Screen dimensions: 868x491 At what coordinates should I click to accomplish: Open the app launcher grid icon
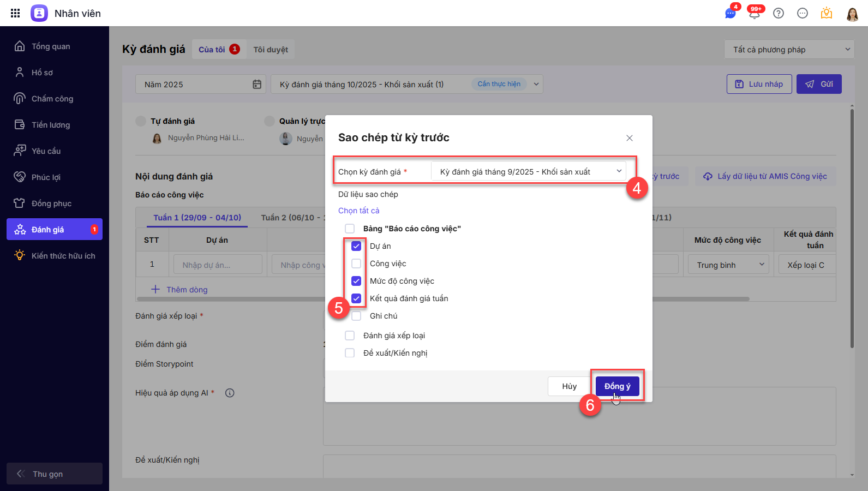15,13
